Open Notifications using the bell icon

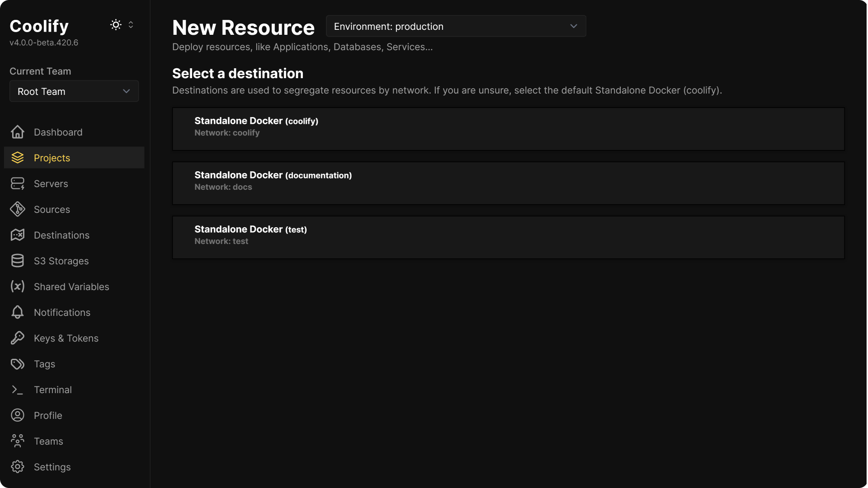(x=17, y=312)
